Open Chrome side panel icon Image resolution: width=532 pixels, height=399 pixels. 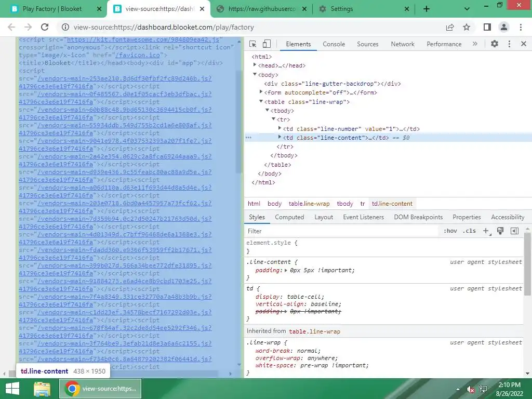[487, 27]
